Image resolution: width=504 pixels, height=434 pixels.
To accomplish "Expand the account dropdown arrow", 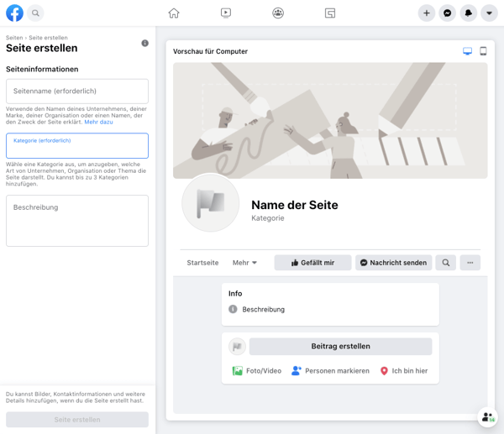I will click(x=489, y=13).
